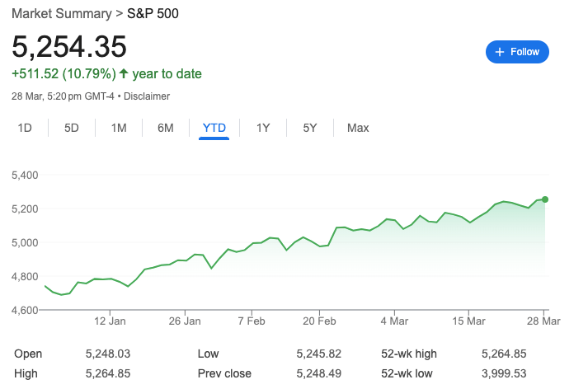Show the Max time range
Screen dimensions: 588x389
coord(358,128)
